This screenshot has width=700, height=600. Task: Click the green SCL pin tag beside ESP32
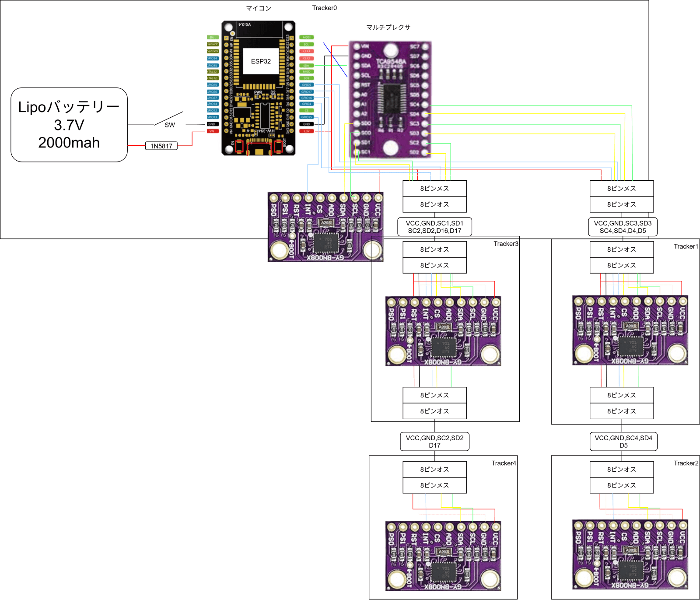tap(306, 45)
